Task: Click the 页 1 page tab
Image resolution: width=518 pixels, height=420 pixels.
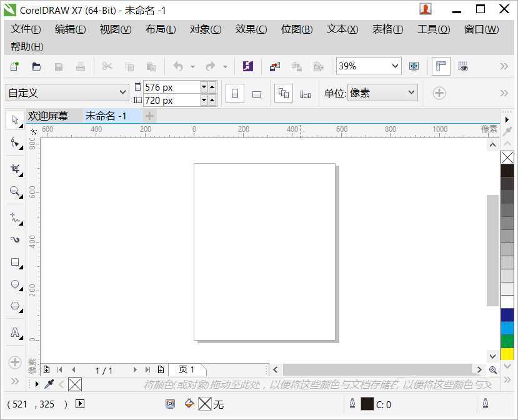Action: tap(186, 369)
